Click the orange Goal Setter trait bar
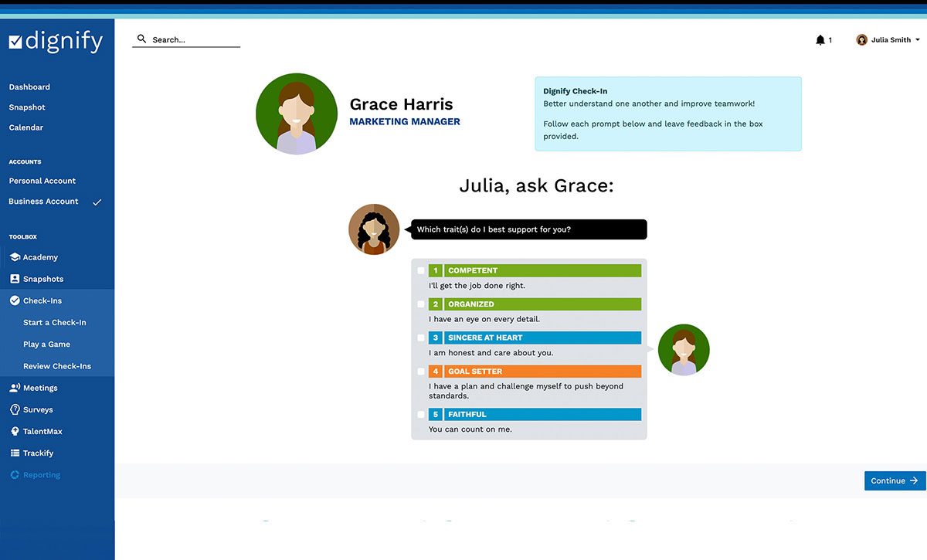 542,372
